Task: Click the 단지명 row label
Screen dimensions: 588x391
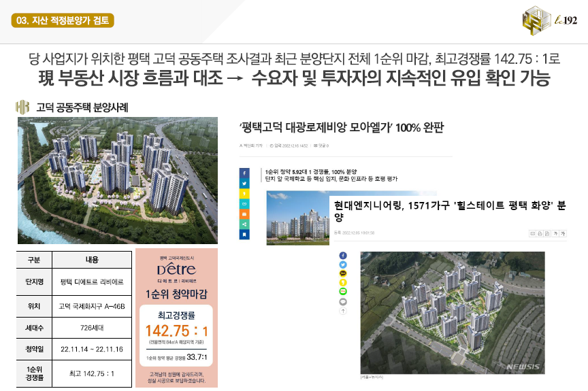Action: [x=34, y=282]
